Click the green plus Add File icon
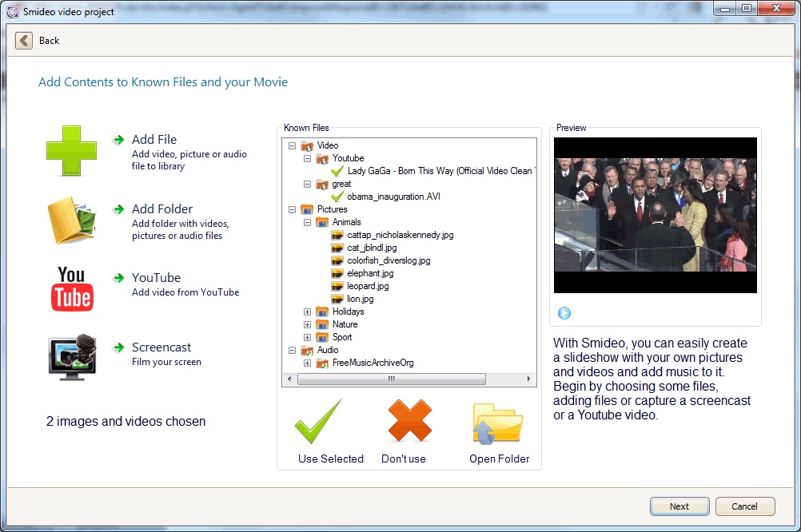Viewport: 801px width, 532px height. [71, 151]
